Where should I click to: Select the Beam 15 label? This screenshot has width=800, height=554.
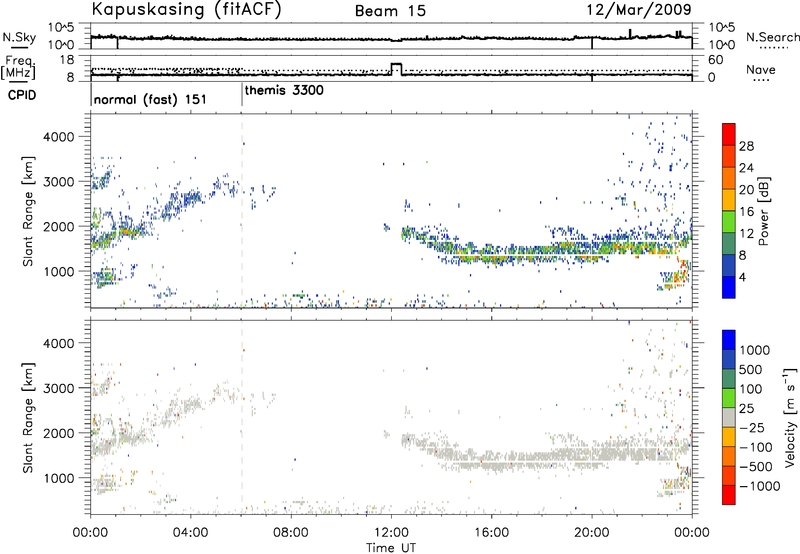(390, 11)
